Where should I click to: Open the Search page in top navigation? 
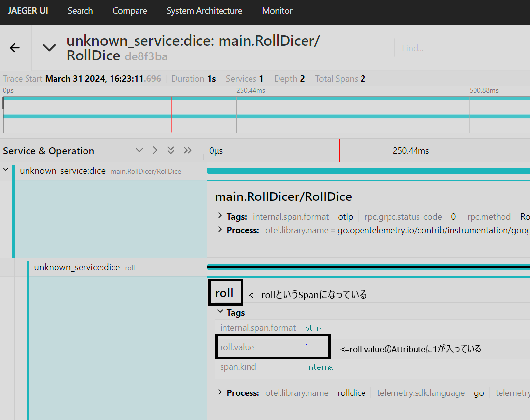(x=80, y=10)
